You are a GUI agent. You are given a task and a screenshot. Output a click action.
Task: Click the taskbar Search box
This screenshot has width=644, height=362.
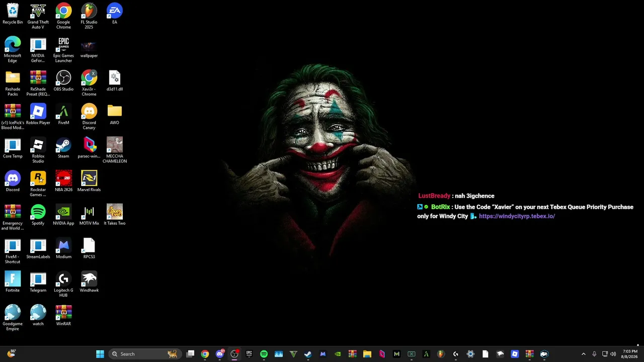(x=144, y=354)
